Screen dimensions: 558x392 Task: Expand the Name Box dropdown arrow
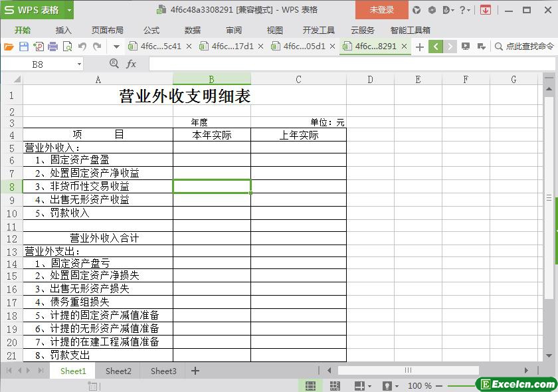click(x=79, y=64)
